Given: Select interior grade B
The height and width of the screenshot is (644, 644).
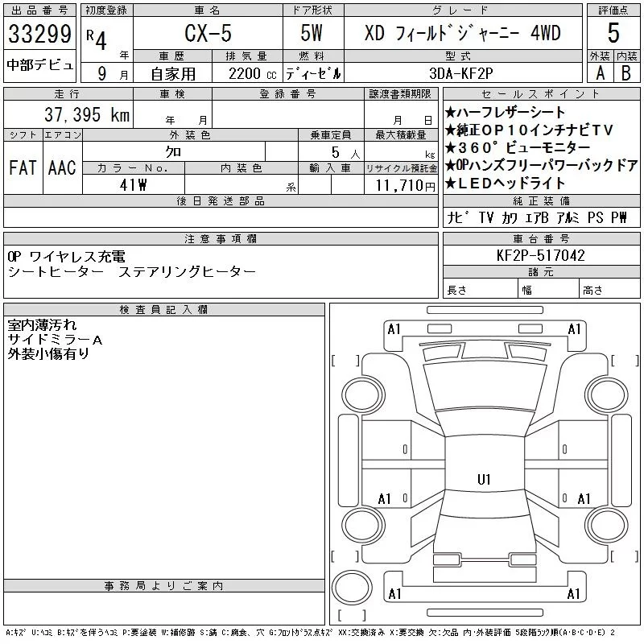Looking at the screenshot, I should (626, 72).
